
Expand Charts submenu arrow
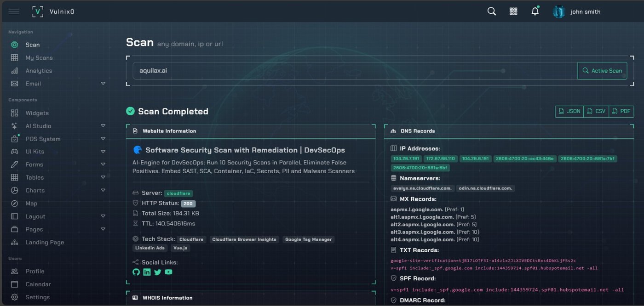coord(103,190)
